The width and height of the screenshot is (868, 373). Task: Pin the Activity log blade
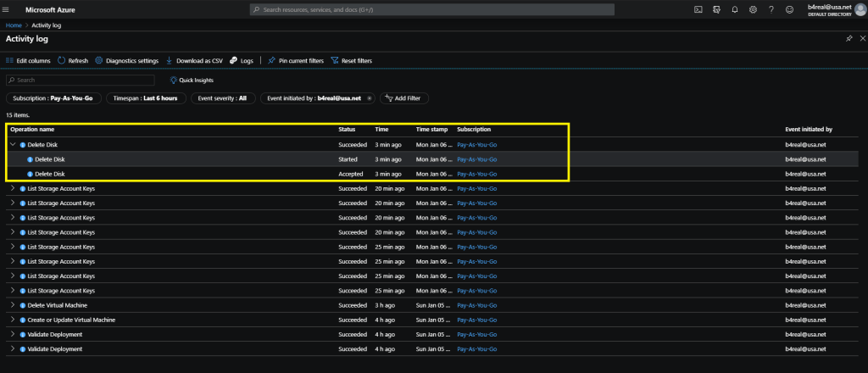pyautogui.click(x=849, y=39)
